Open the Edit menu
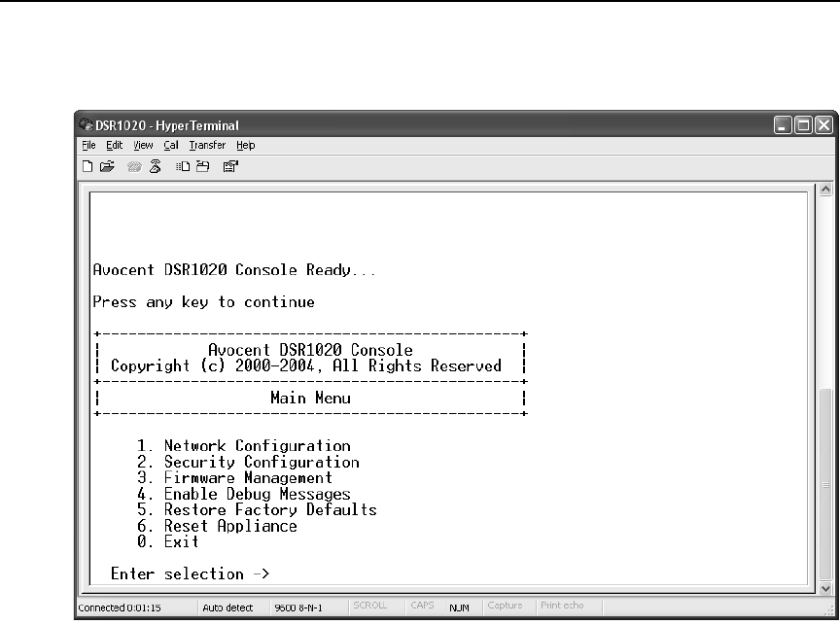This screenshot has width=840, height=625. tap(114, 145)
